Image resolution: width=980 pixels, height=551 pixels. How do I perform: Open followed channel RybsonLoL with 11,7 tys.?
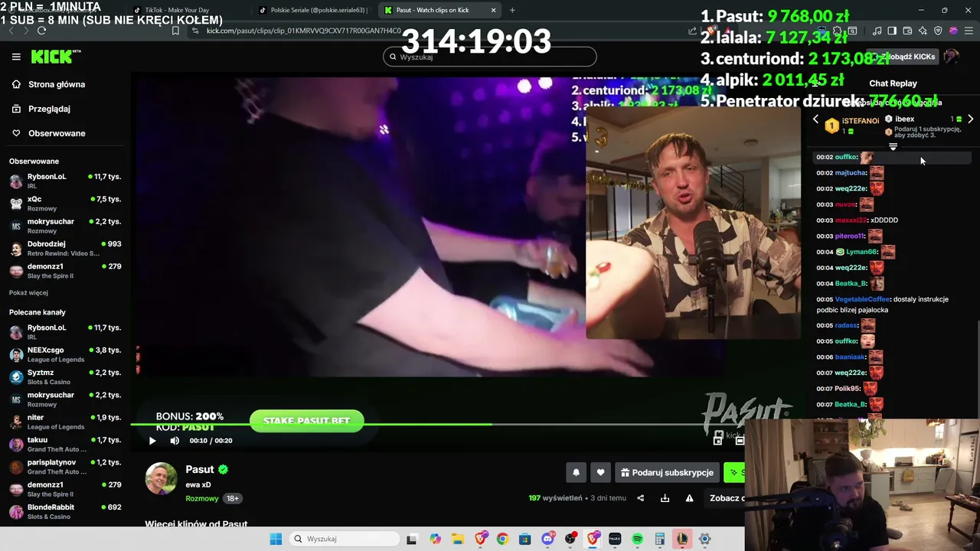(65, 180)
